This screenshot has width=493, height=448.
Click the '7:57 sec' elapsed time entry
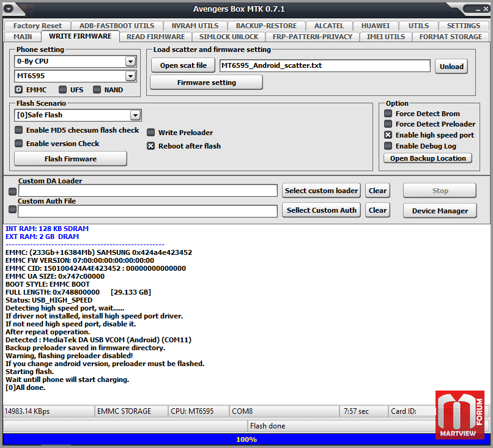coord(364,411)
